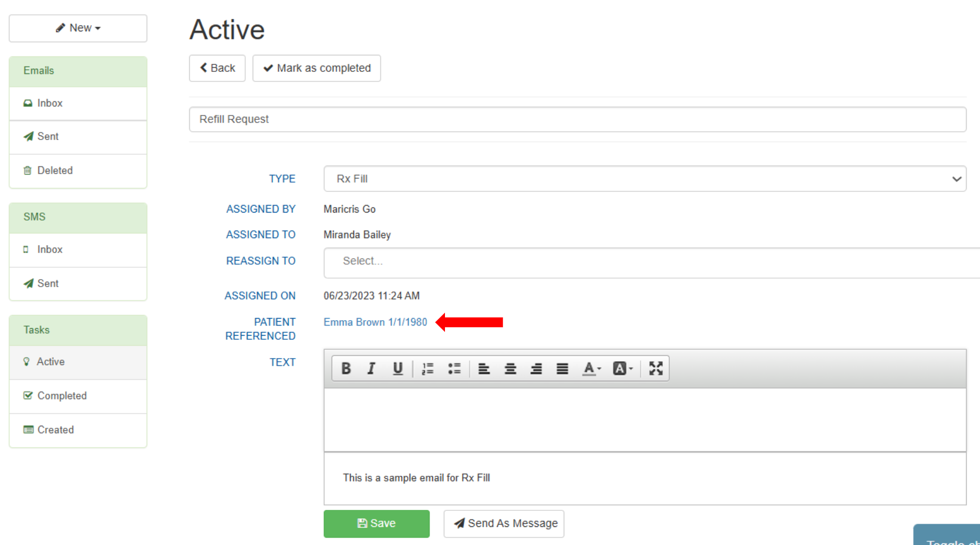The width and height of the screenshot is (980, 545).
Task: Click the Mark as completed button
Action: click(317, 68)
